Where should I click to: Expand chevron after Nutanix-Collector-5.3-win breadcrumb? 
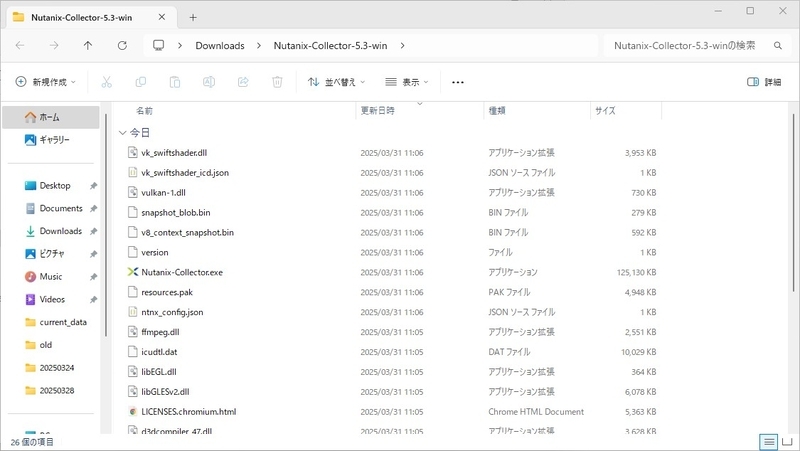pyautogui.click(x=402, y=45)
